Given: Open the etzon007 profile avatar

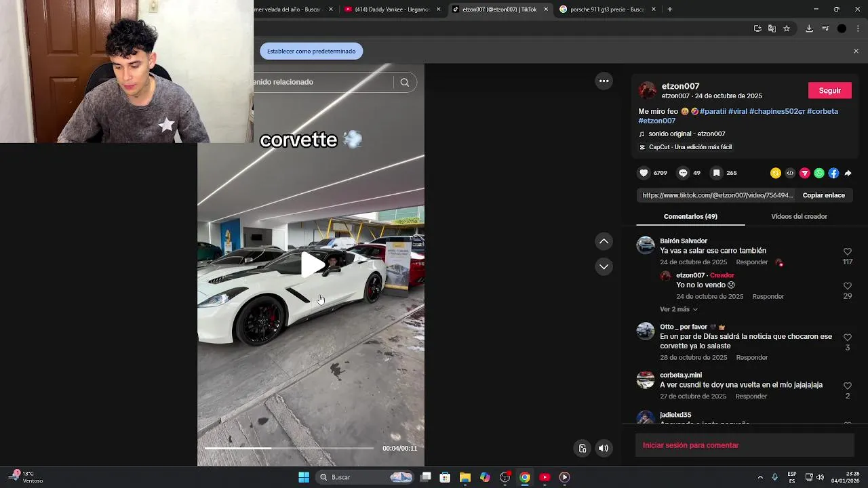Looking at the screenshot, I should click(648, 90).
